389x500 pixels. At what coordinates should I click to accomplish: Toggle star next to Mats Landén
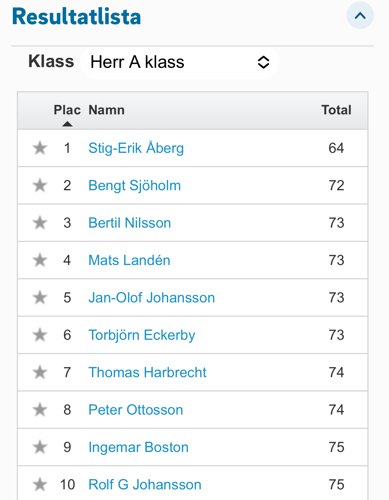40,260
